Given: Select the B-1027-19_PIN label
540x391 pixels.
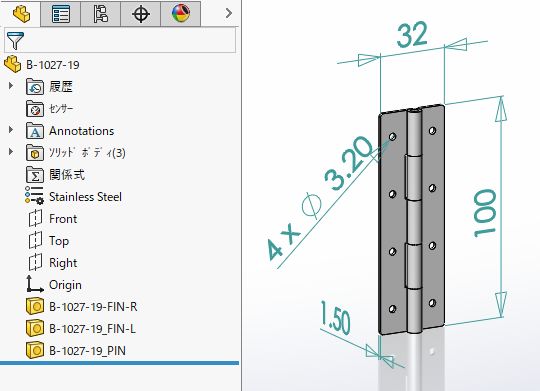Looking at the screenshot, I should [87, 351].
